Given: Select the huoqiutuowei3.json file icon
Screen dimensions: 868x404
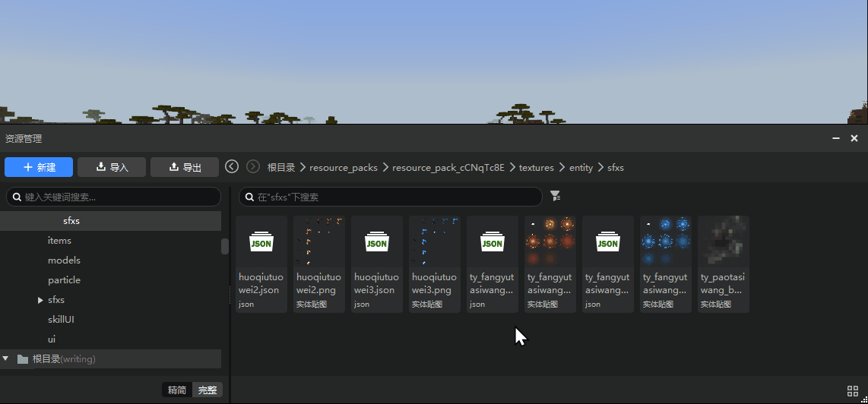Looking at the screenshot, I should click(377, 242).
